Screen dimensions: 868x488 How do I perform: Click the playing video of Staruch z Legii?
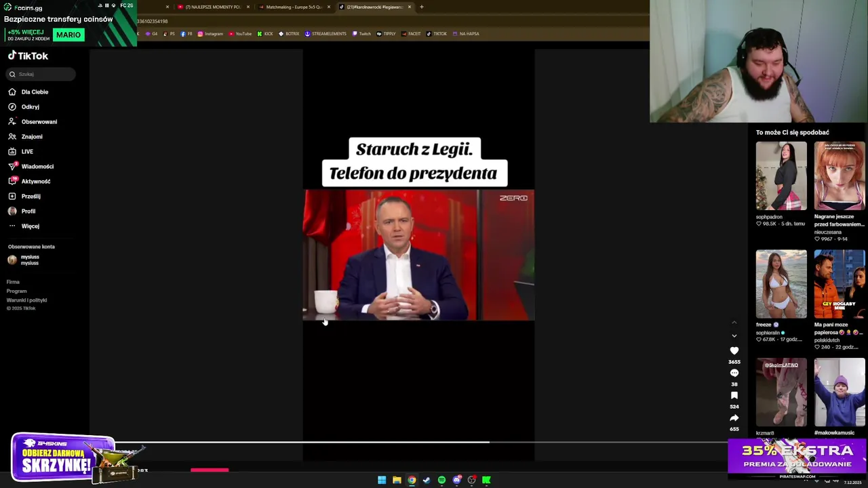point(418,255)
